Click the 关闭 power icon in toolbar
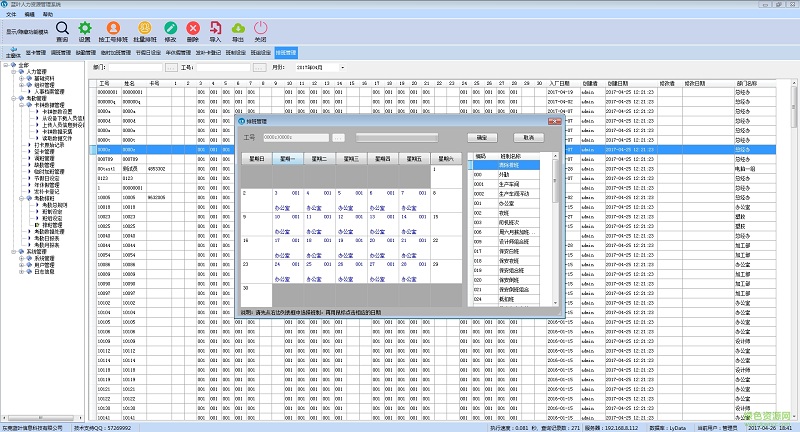 click(260, 30)
